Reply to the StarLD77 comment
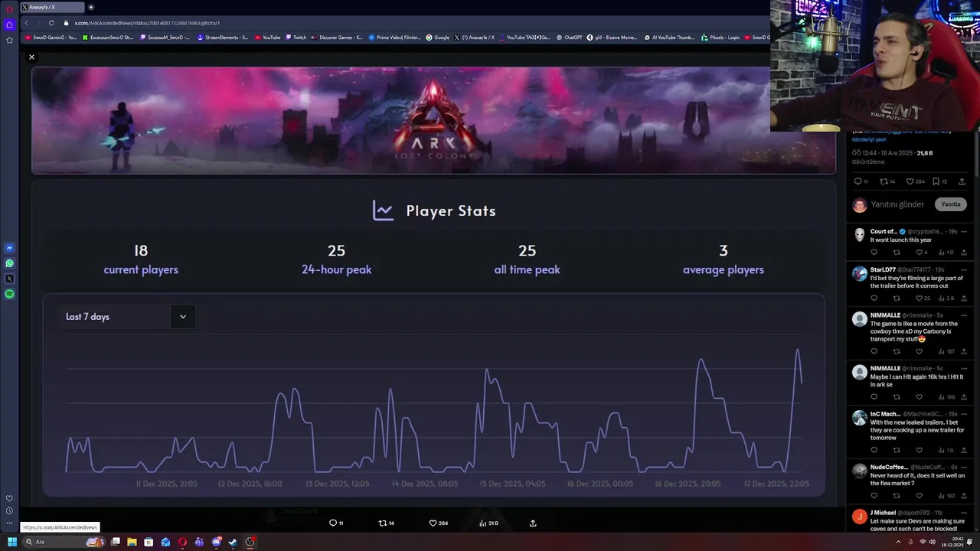The width and height of the screenshot is (980, 551). (874, 298)
